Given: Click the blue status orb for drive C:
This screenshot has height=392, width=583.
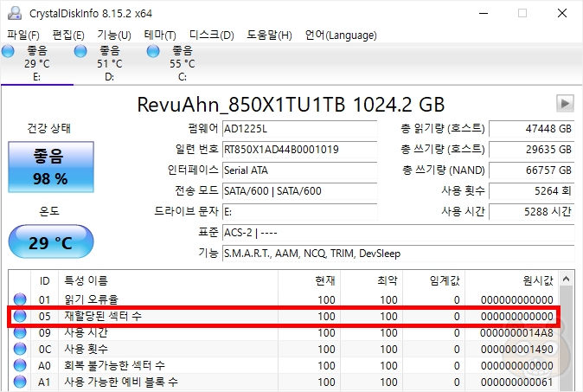Looking at the screenshot, I should point(153,51).
